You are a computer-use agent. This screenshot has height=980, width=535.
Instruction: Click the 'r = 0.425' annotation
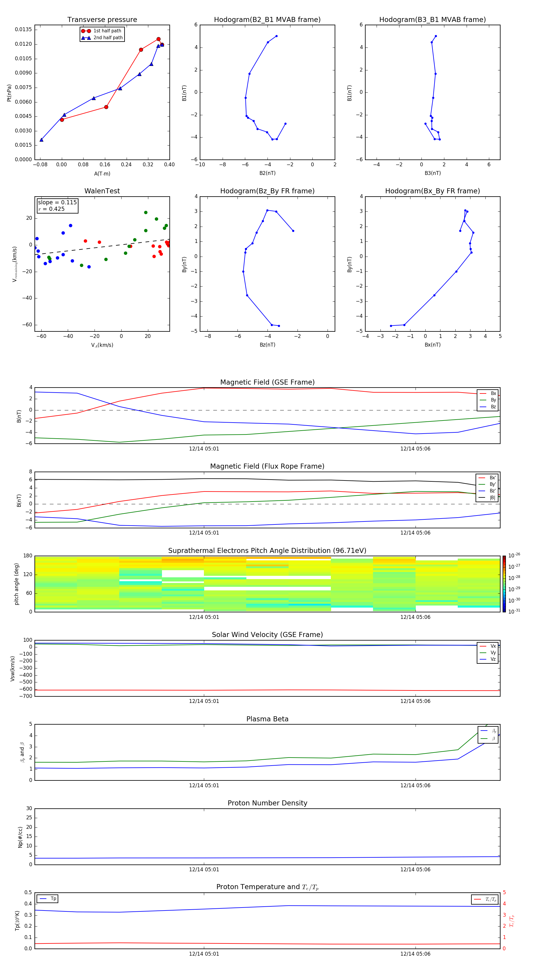pos(51,209)
